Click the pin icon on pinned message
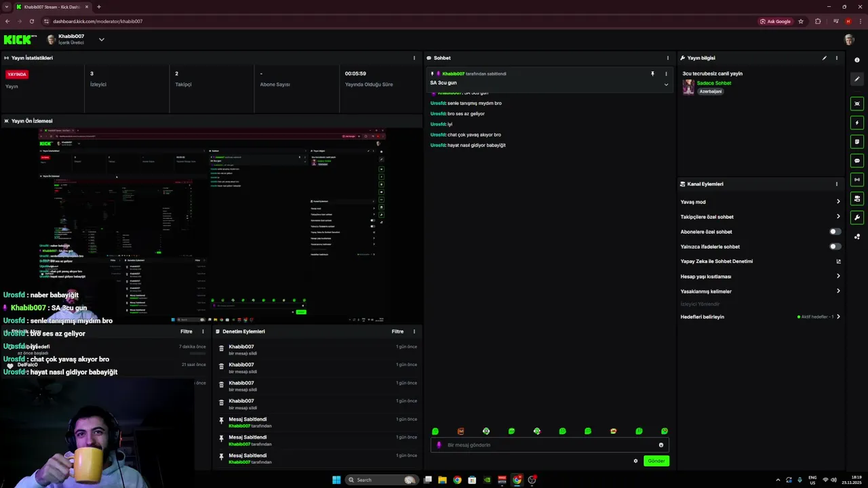Image resolution: width=868 pixels, height=488 pixels. point(652,73)
